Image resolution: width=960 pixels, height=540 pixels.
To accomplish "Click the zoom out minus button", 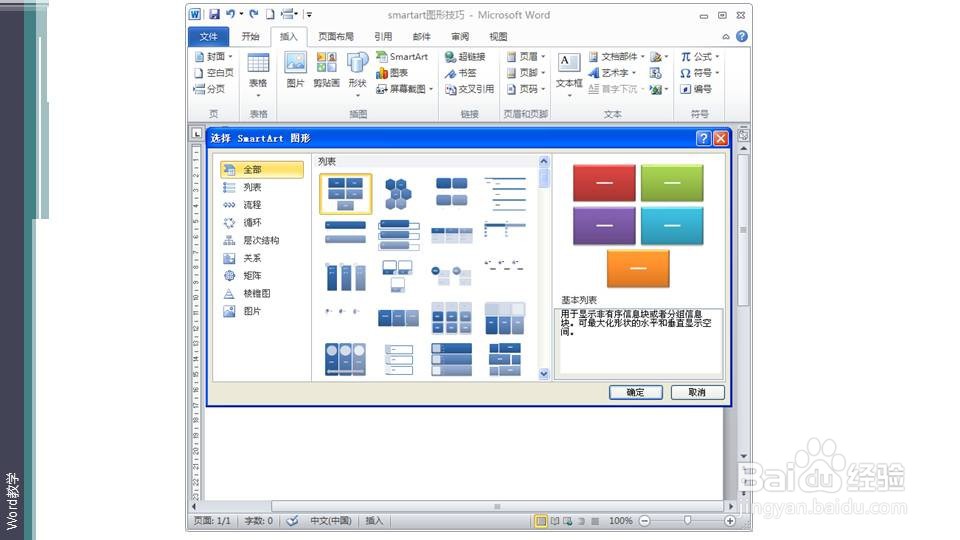I will point(645,521).
